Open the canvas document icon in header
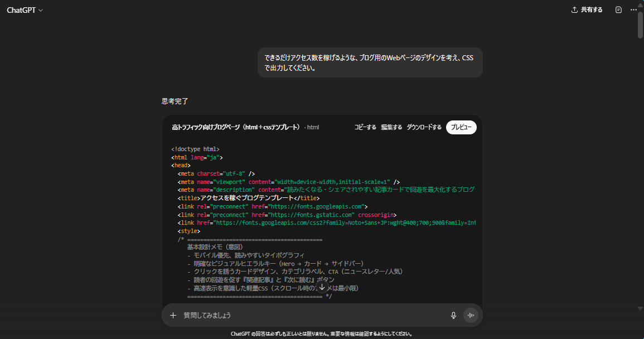Viewport: 644px width, 339px height. coord(618,10)
